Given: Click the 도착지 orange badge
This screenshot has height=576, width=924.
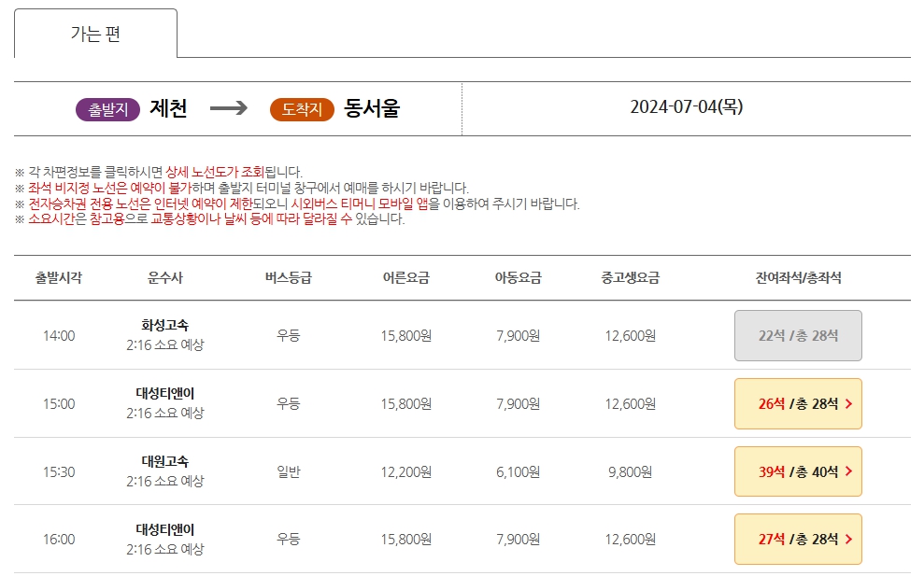Looking at the screenshot, I should click(x=302, y=109).
